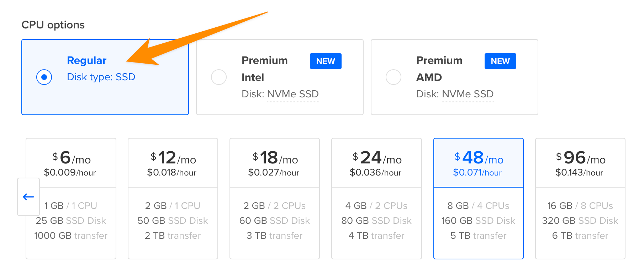Click 320 GB SSD Disk spec text
This screenshot has width=644, height=275.
[x=580, y=221]
